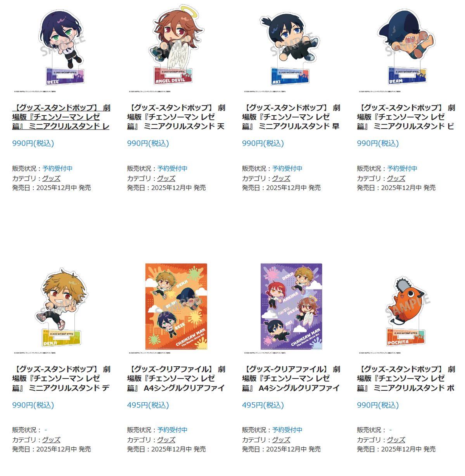Image resolution: width=465 pixels, height=476 pixels.
Task: Click the グッズ category link under Pochita
Action: tap(396, 440)
